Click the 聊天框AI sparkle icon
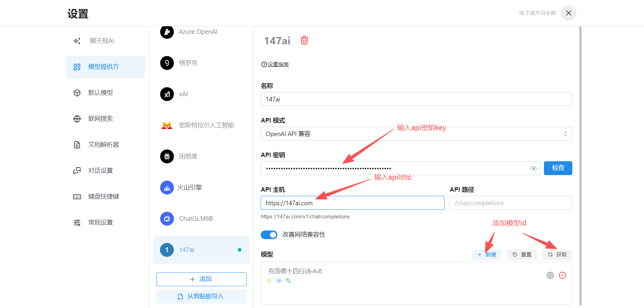644x308 pixels. click(77, 41)
